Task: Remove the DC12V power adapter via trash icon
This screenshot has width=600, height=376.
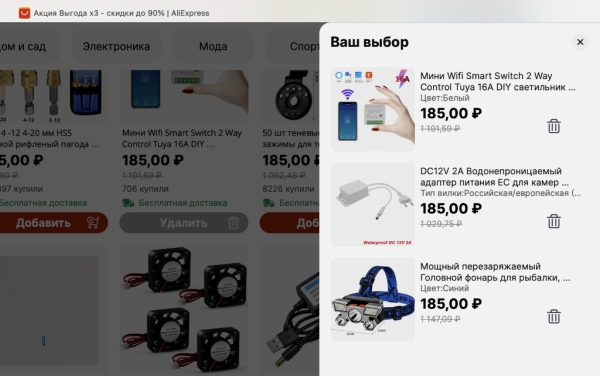Action: [554, 221]
